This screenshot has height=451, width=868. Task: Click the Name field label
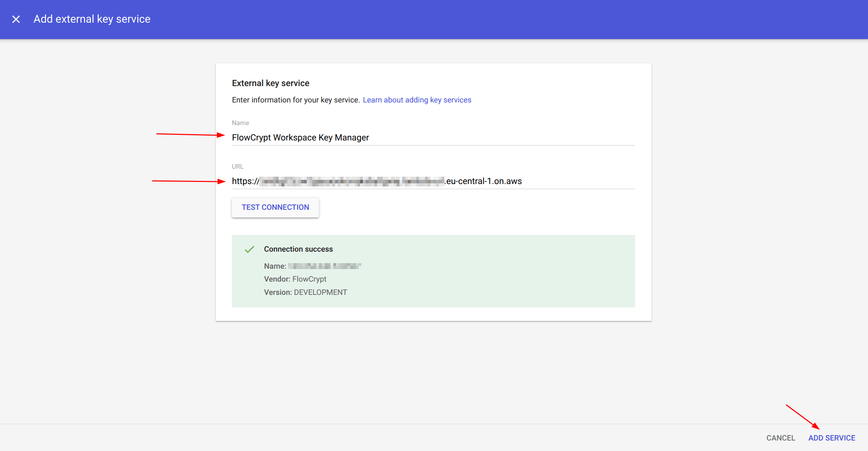(241, 123)
